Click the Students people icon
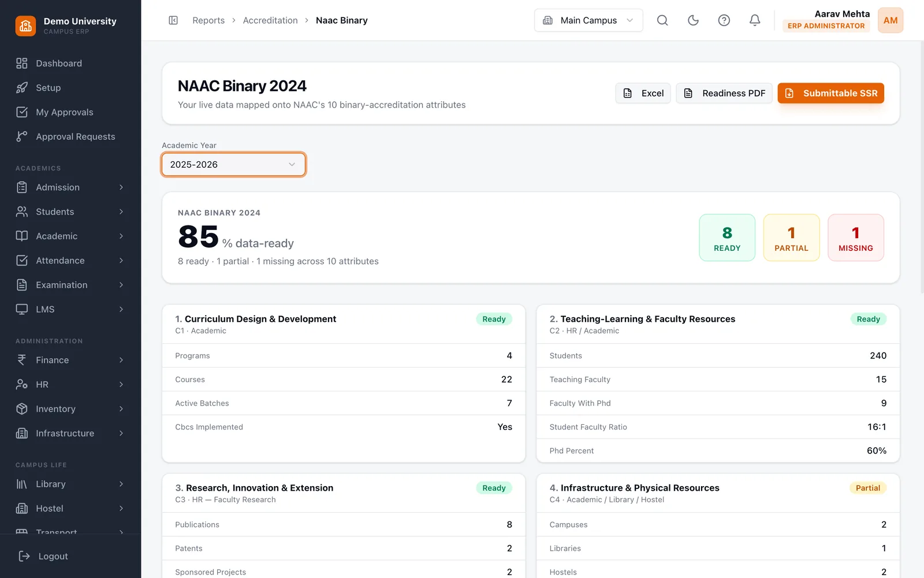The height and width of the screenshot is (578, 924). point(22,212)
